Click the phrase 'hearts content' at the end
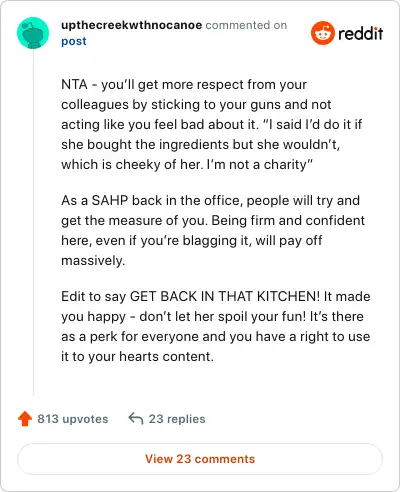Screen dimensions: 400x492 (x=166, y=356)
